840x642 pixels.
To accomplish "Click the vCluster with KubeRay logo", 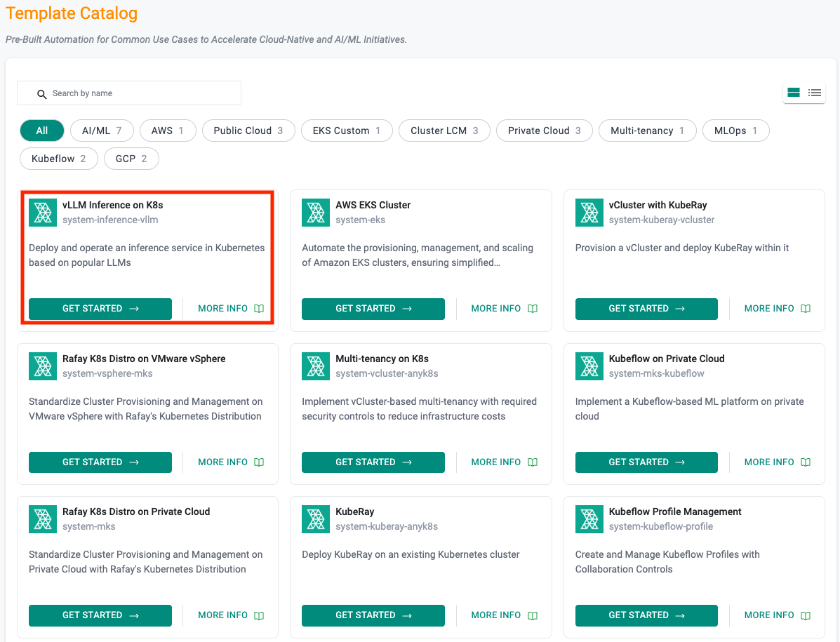I will pos(589,213).
